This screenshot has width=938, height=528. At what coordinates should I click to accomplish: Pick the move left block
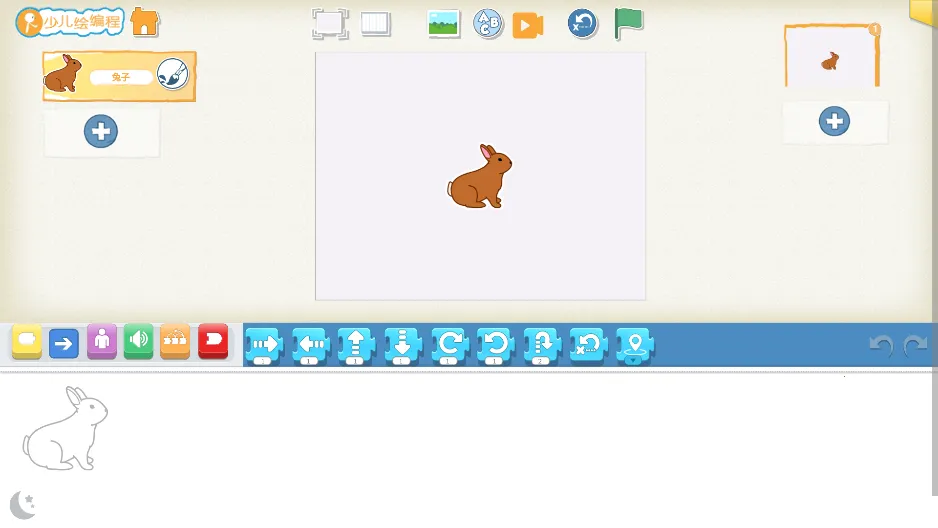coord(310,346)
